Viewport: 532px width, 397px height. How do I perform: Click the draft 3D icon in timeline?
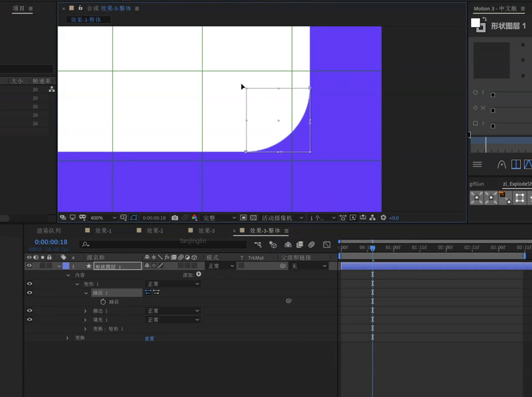click(x=273, y=245)
